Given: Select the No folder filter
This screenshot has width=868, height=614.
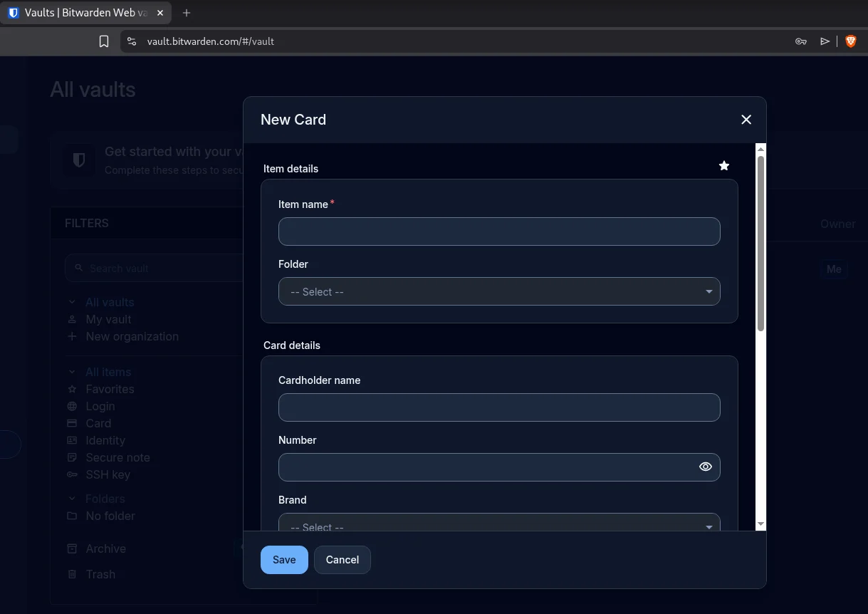Looking at the screenshot, I should [110, 516].
